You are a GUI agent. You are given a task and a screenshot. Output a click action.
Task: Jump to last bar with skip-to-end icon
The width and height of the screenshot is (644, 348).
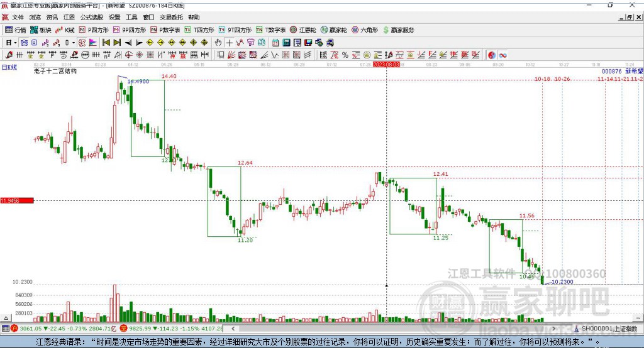(x=117, y=43)
